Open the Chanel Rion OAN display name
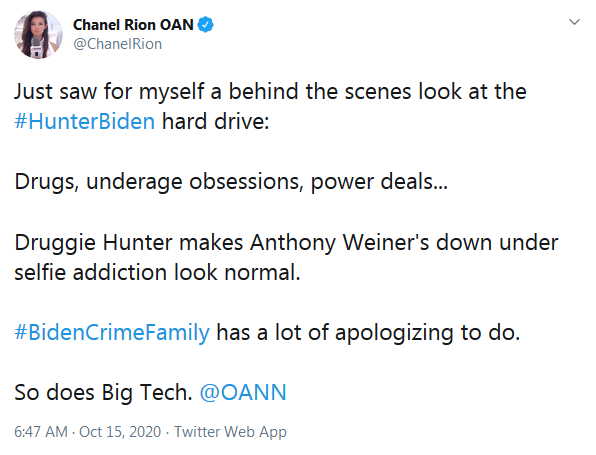 pos(133,25)
